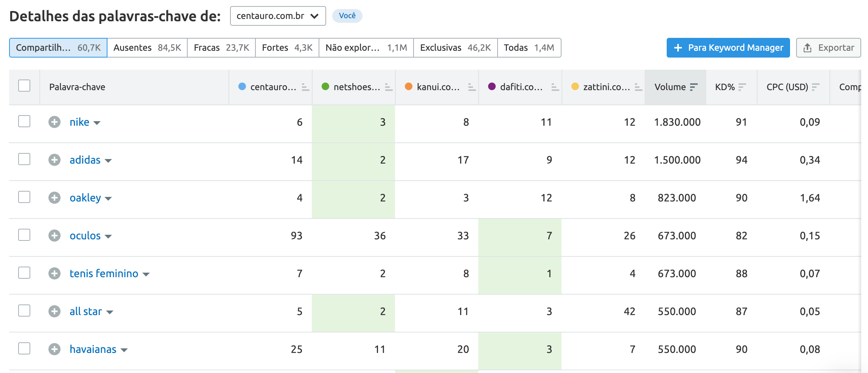Click the Volume column header label

pos(670,87)
